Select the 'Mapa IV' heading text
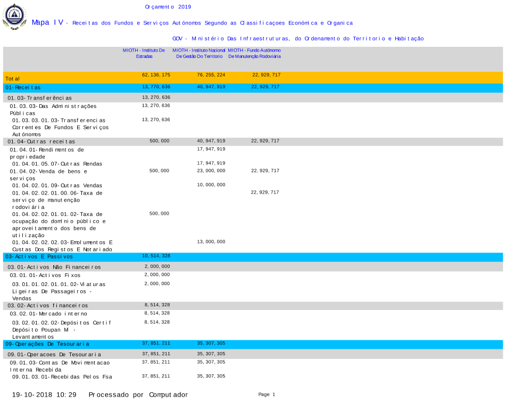This screenshot has width=532, height=411. pos(47,22)
